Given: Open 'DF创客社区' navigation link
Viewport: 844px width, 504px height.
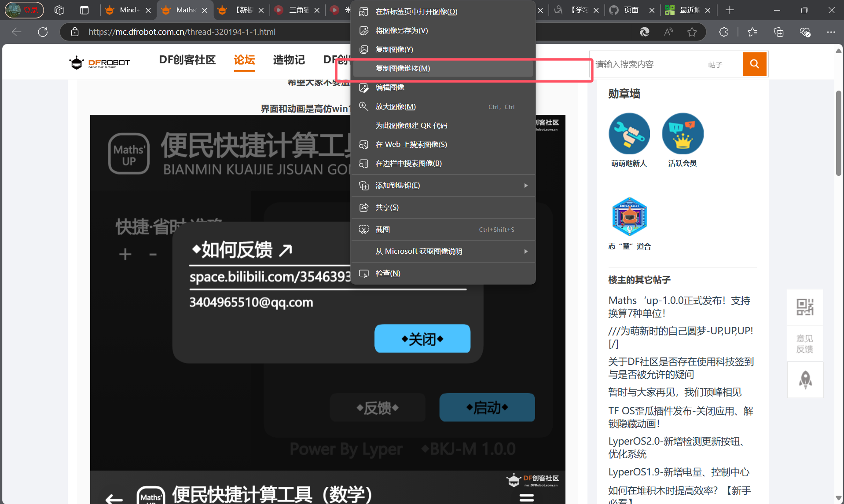Looking at the screenshot, I should point(187,60).
